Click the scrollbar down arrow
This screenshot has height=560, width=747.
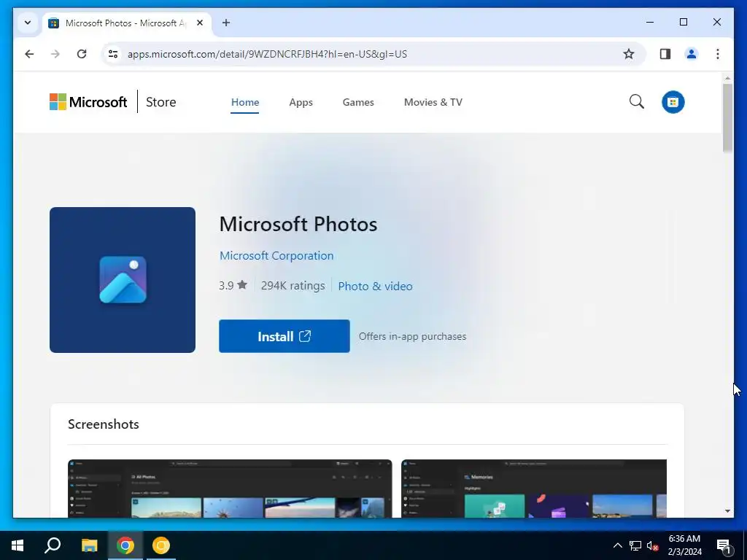[727, 511]
